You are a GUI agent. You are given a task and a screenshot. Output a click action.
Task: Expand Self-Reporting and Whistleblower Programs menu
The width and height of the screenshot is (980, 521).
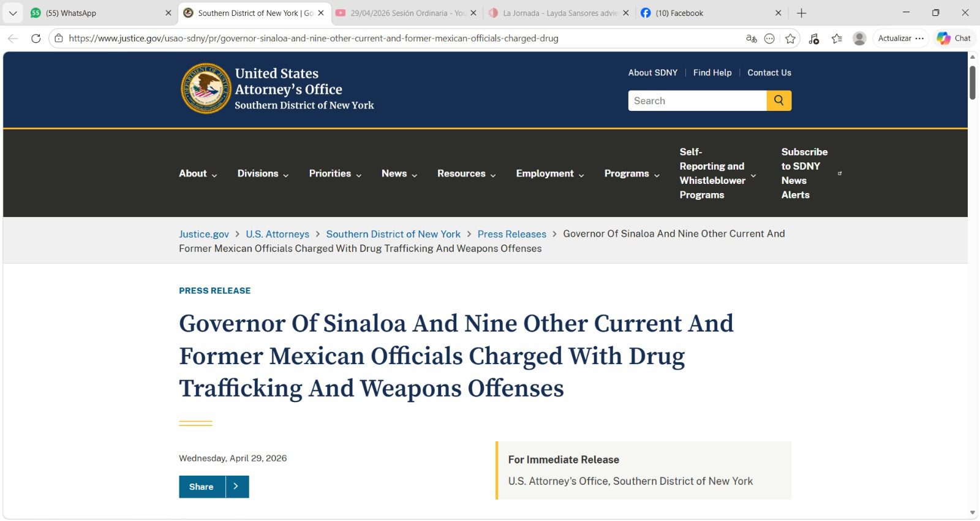[718, 173]
